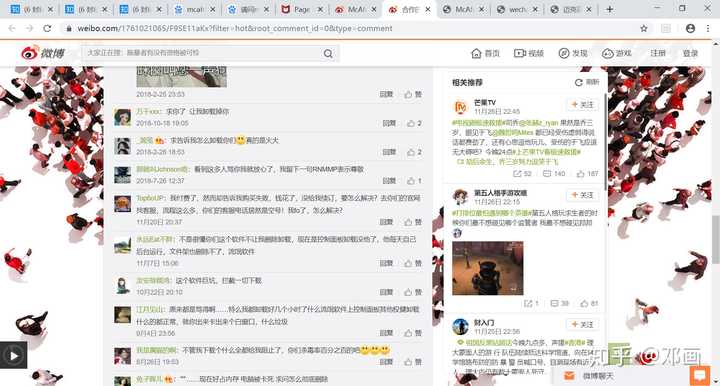This screenshot has height=386, width=720.
Task: Click the 登录 login link
Action: point(690,53)
